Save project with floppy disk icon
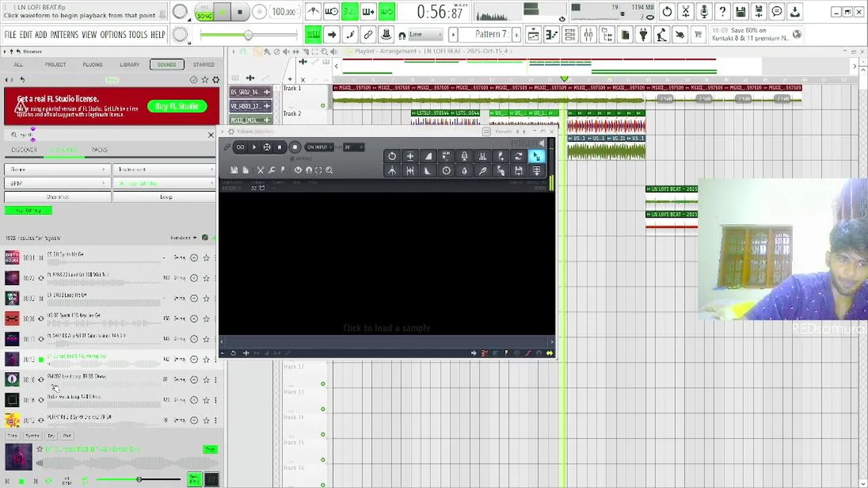This screenshot has height=488, width=868. (741, 12)
